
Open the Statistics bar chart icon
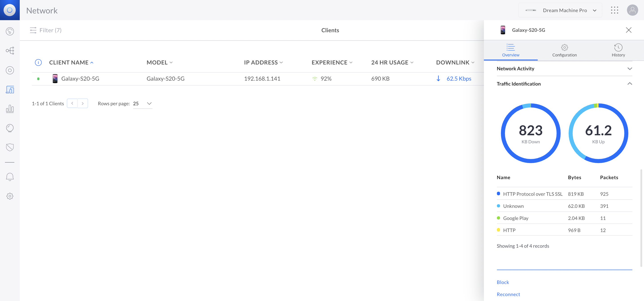tap(10, 109)
